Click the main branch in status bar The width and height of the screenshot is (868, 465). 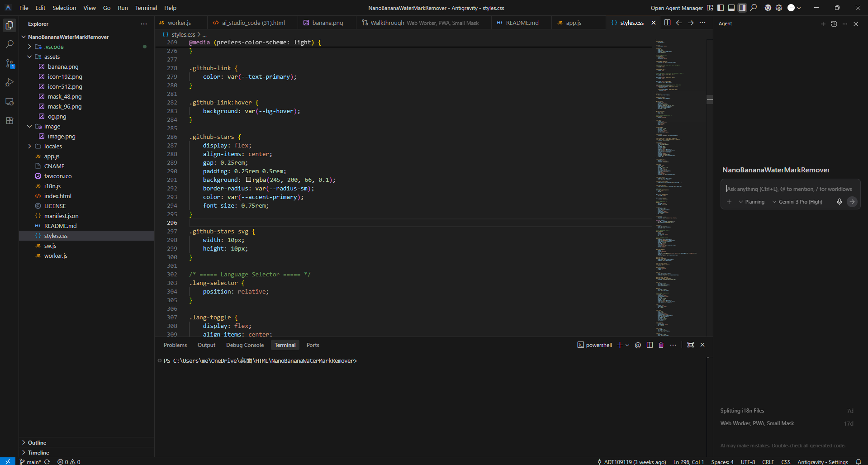coord(30,462)
